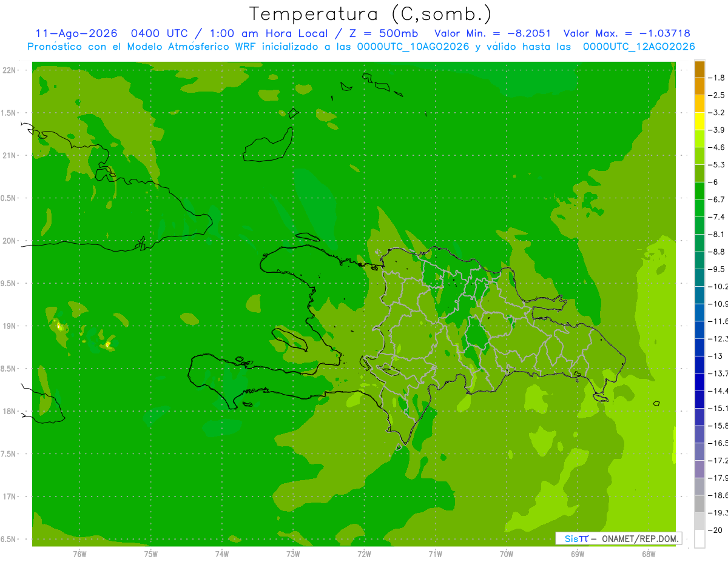
Task: Click the "-1.8" colorbar label
Action: click(716, 78)
